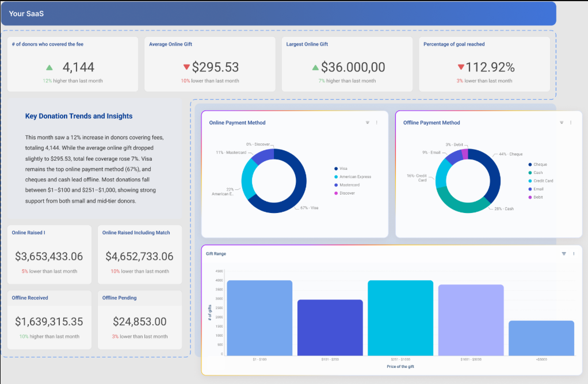Click red down arrow beside $295.53
Image resolution: width=588 pixels, height=384 pixels.
click(186, 67)
